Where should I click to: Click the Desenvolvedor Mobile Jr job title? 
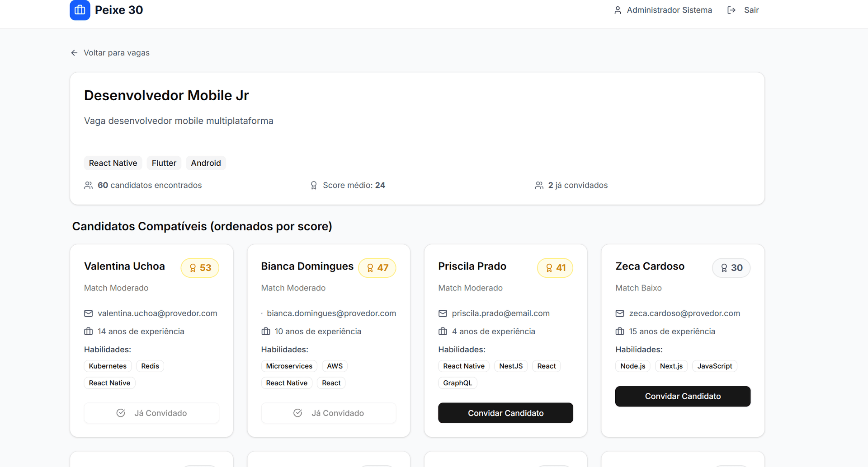(x=166, y=95)
